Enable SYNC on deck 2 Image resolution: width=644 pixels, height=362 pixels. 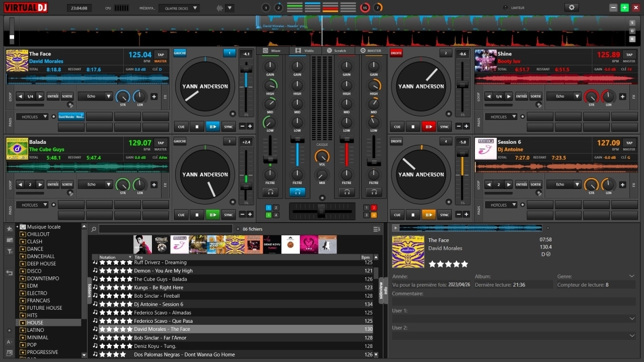444,127
